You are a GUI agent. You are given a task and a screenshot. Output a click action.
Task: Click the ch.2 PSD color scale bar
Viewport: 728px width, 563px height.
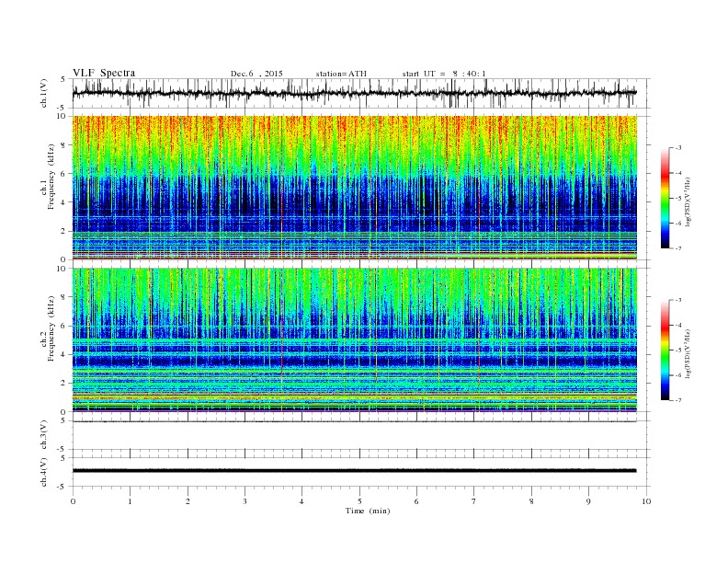coord(665,350)
